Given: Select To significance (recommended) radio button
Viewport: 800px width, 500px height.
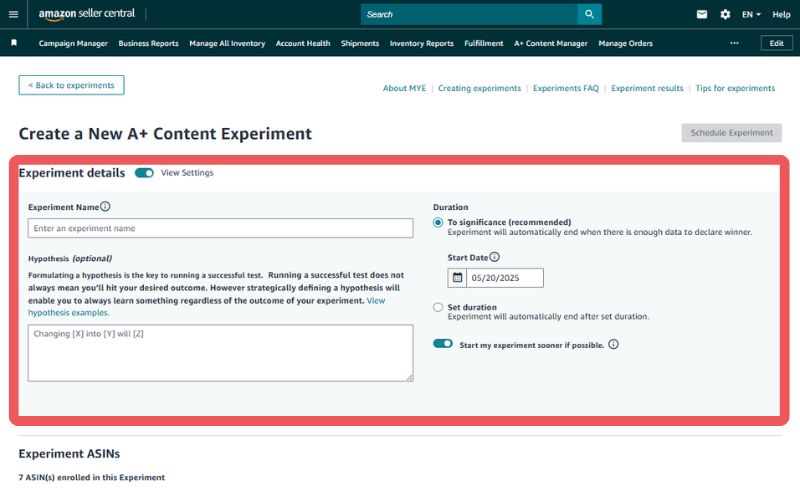Looking at the screenshot, I should coord(438,222).
